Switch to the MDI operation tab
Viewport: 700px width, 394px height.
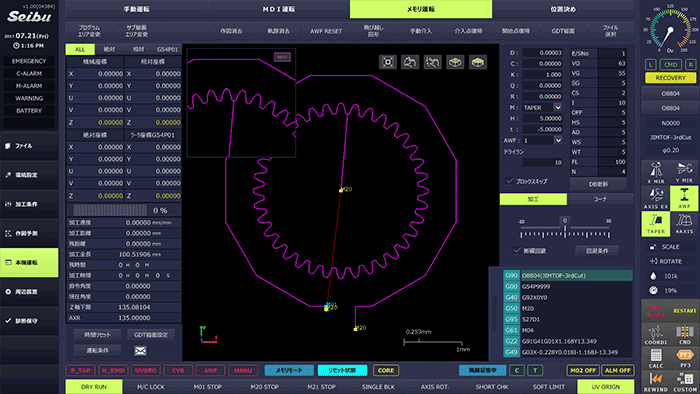click(x=279, y=9)
